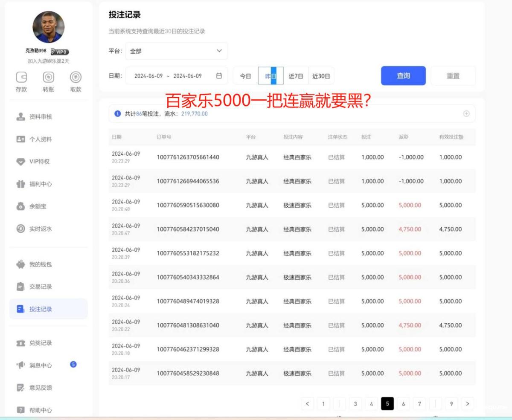Open 交易记录 in sidebar menu
Screen dimensions: 512x420
pyautogui.click(x=40, y=287)
